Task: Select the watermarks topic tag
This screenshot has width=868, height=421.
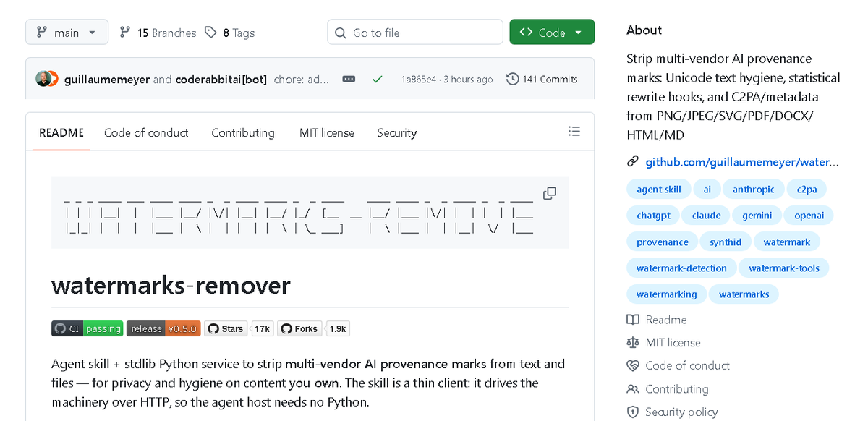Action: coord(744,294)
